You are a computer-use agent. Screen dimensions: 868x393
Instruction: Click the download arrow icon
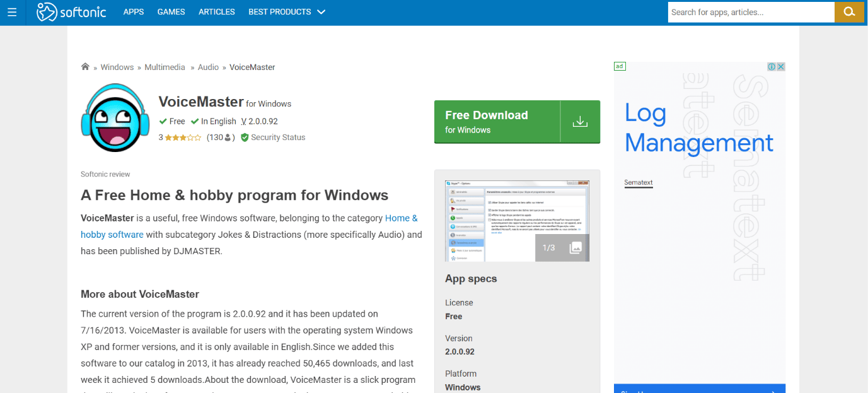point(580,122)
